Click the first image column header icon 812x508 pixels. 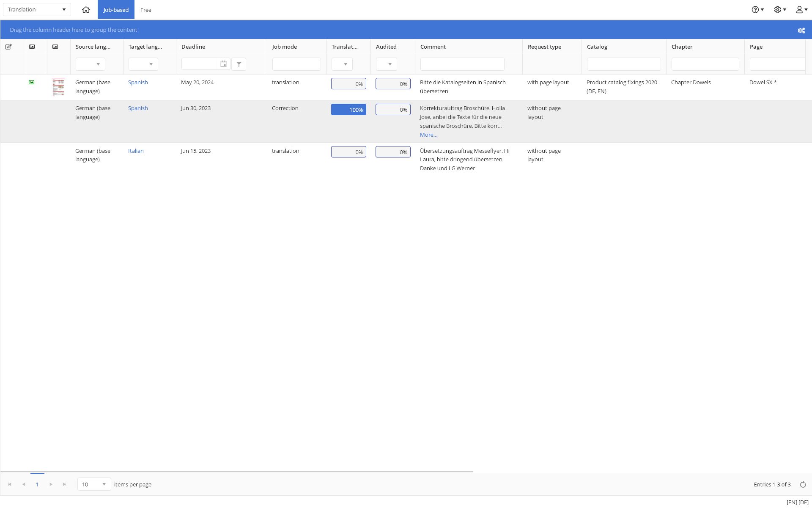[x=32, y=47]
